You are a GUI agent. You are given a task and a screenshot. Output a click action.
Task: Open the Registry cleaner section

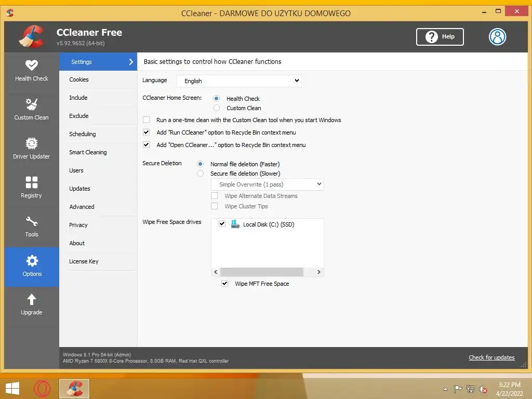pos(32,188)
